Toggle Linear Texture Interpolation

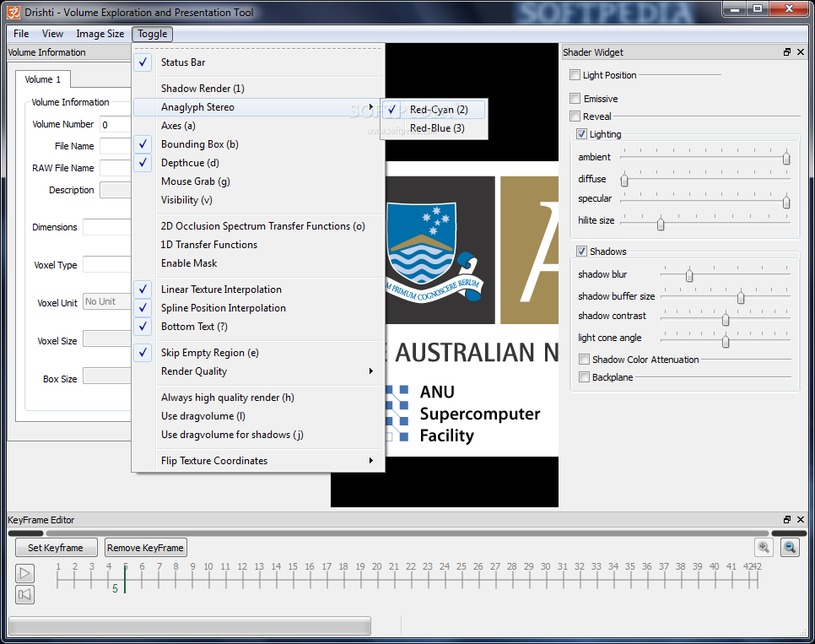click(258, 290)
